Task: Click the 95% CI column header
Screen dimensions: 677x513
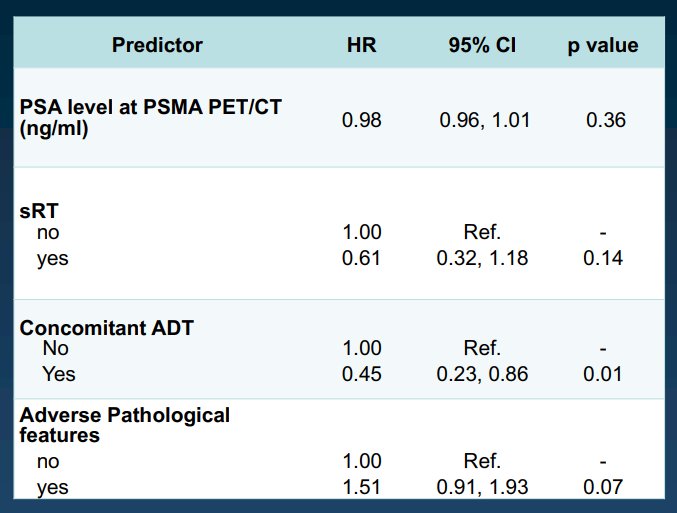Action: 482,45
